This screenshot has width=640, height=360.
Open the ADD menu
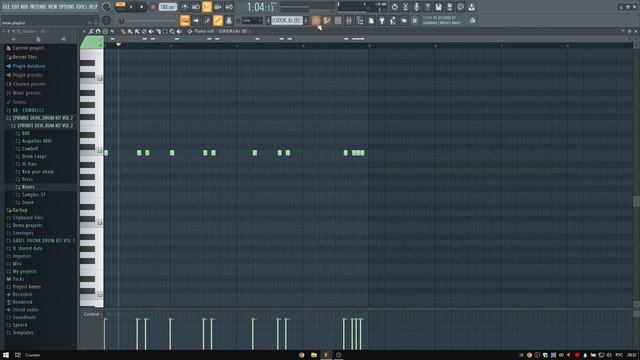pyautogui.click(x=24, y=7)
